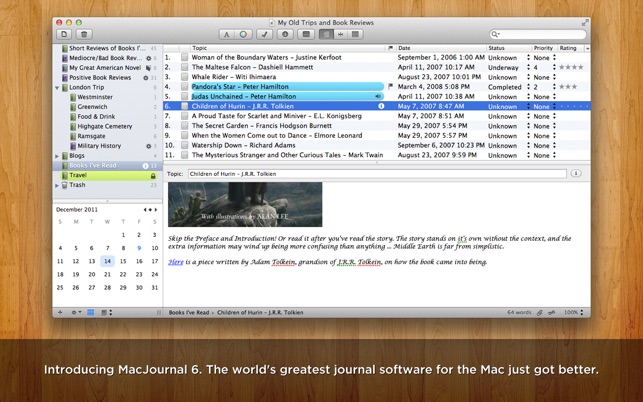Screen dimensions: 643x402
Task: Click the info icon beside Topic field
Action: click(576, 173)
